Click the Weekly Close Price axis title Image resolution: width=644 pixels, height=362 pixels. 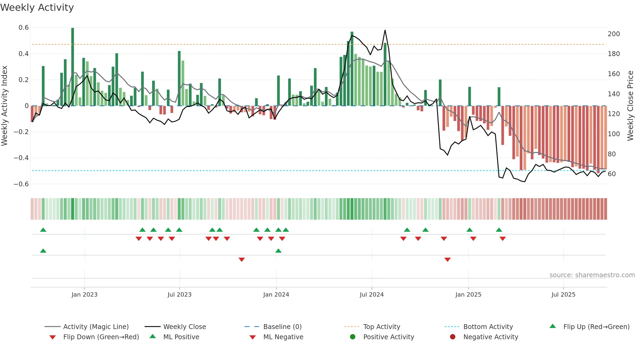(630, 106)
